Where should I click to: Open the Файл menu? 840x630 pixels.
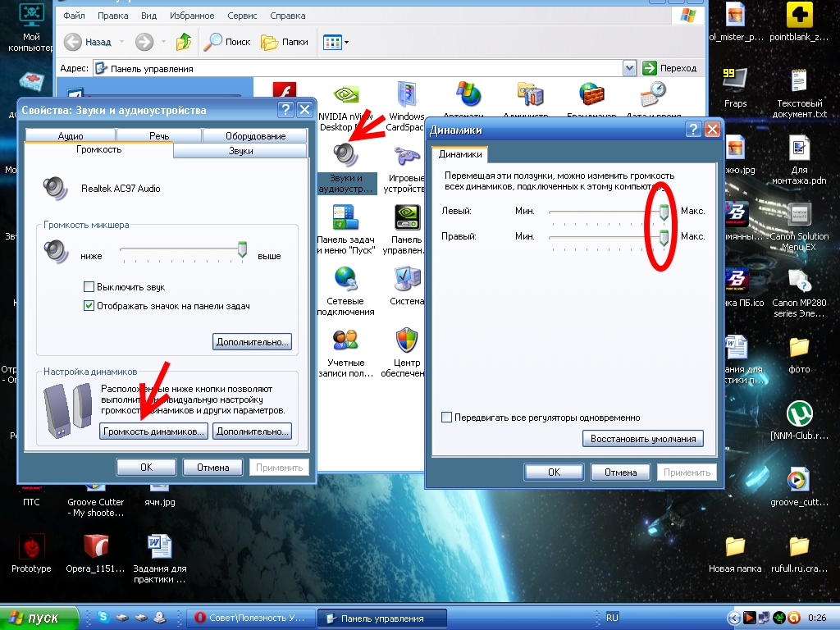click(74, 16)
